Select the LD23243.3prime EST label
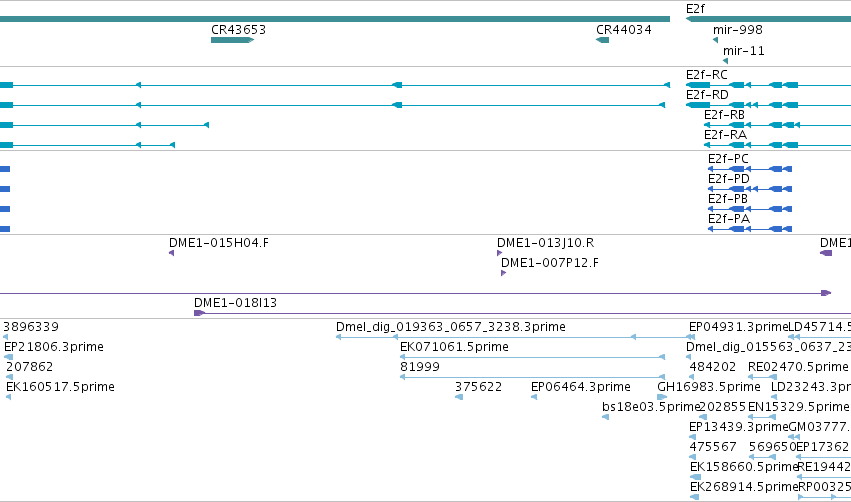851x502 pixels. click(811, 387)
